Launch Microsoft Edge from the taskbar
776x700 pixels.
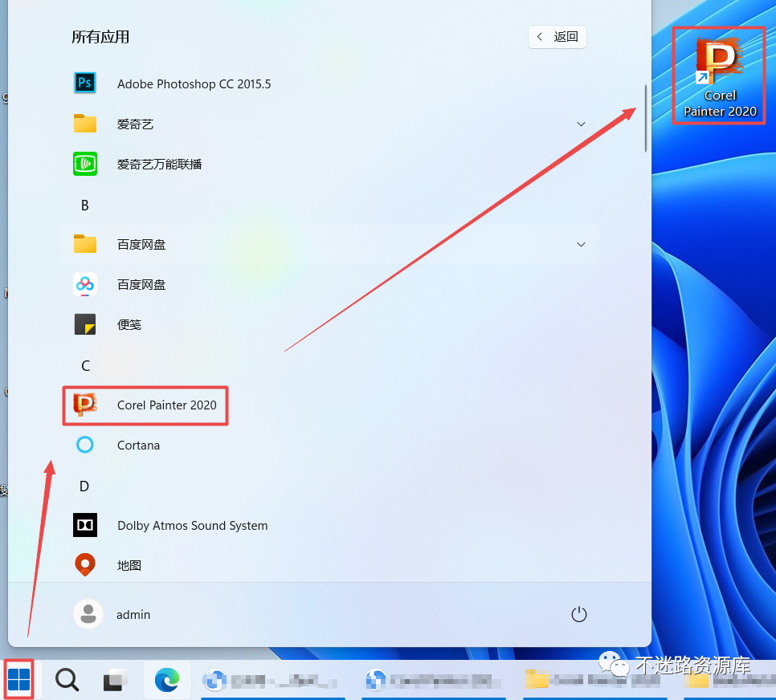click(x=167, y=680)
